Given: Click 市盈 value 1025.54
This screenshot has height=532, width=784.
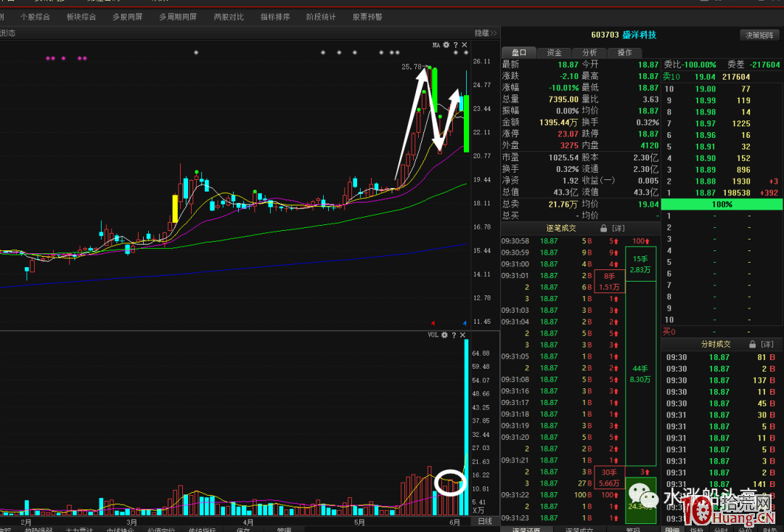Looking at the screenshot, I should (563, 157).
